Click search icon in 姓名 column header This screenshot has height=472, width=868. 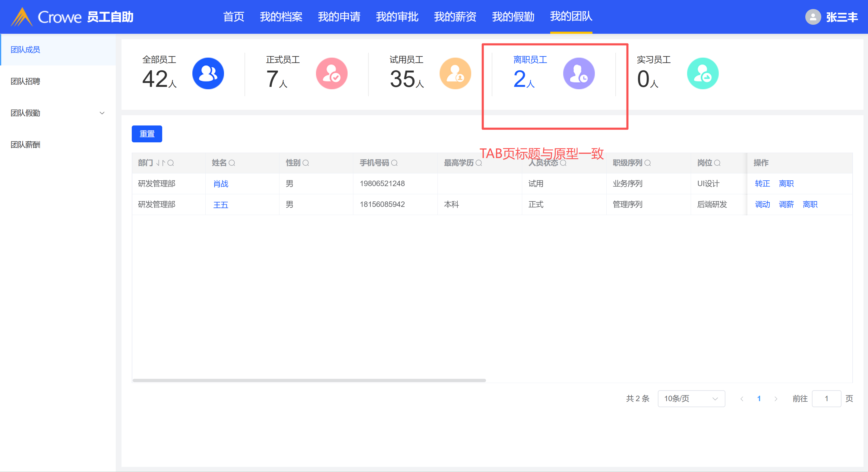tap(232, 163)
